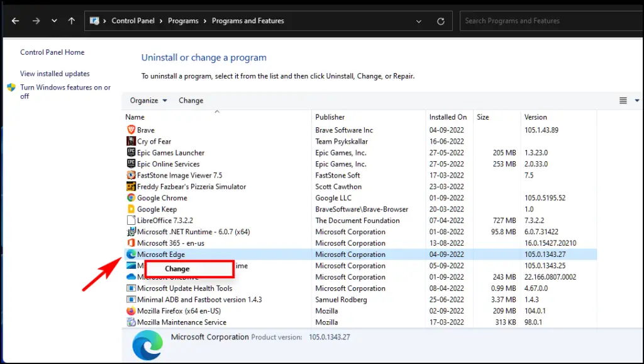Image resolution: width=644 pixels, height=364 pixels.
Task: Click The Document Foundation publisher cell
Action: 358,220
